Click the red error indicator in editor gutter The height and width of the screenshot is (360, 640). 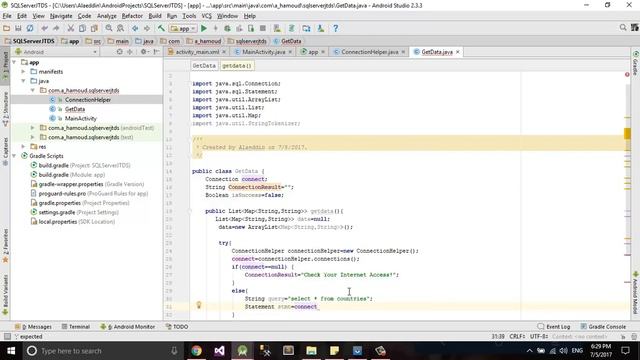627,75
